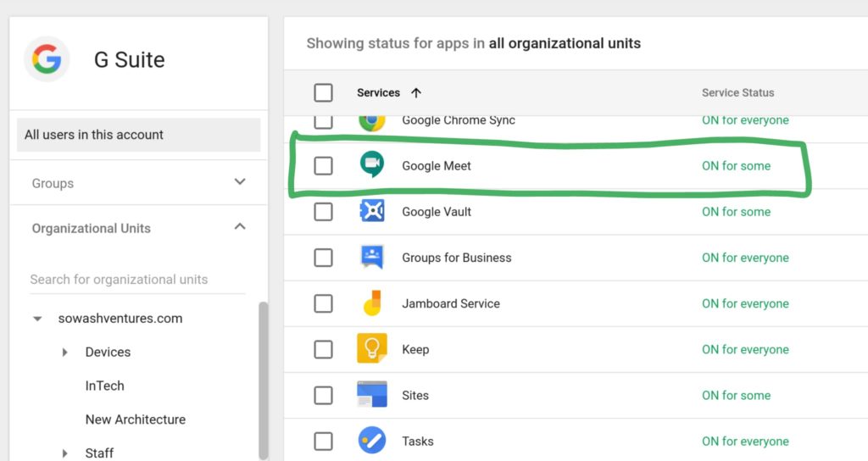Click the Search for organizational units field
Screen dimensions: 868x461
pyautogui.click(x=137, y=280)
